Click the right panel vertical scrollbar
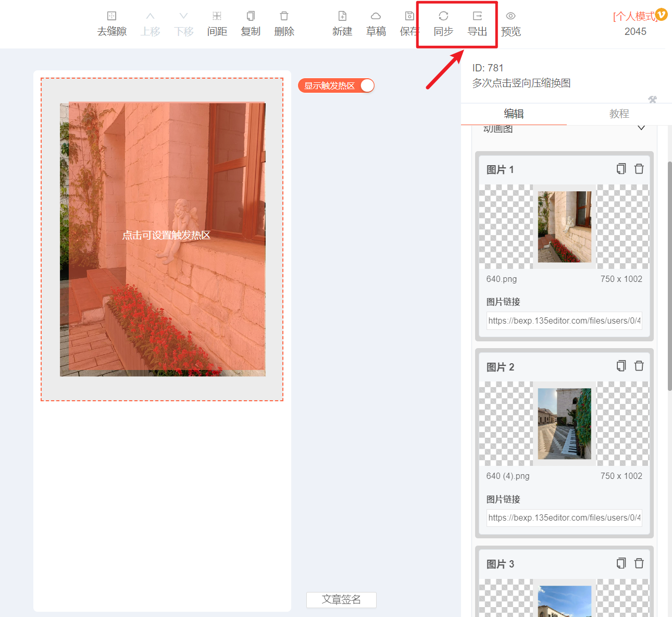This screenshot has height=617, width=672. tap(669, 276)
